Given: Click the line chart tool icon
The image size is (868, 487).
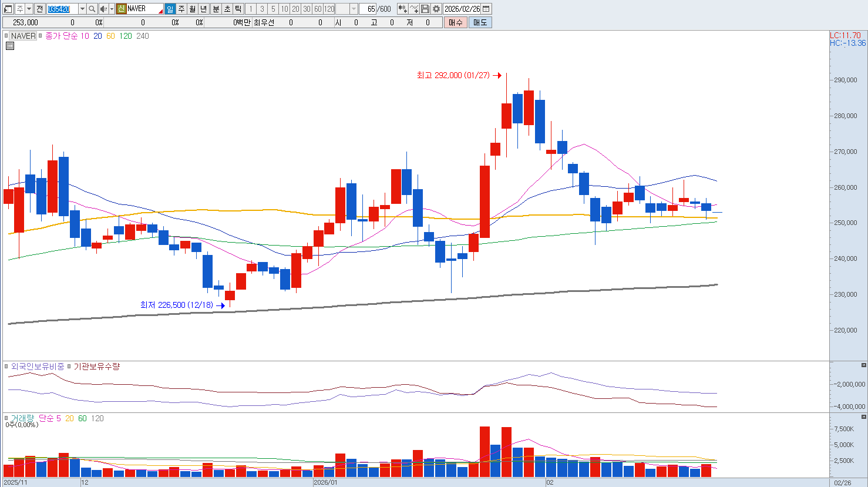Looking at the screenshot, I should click(x=414, y=9).
